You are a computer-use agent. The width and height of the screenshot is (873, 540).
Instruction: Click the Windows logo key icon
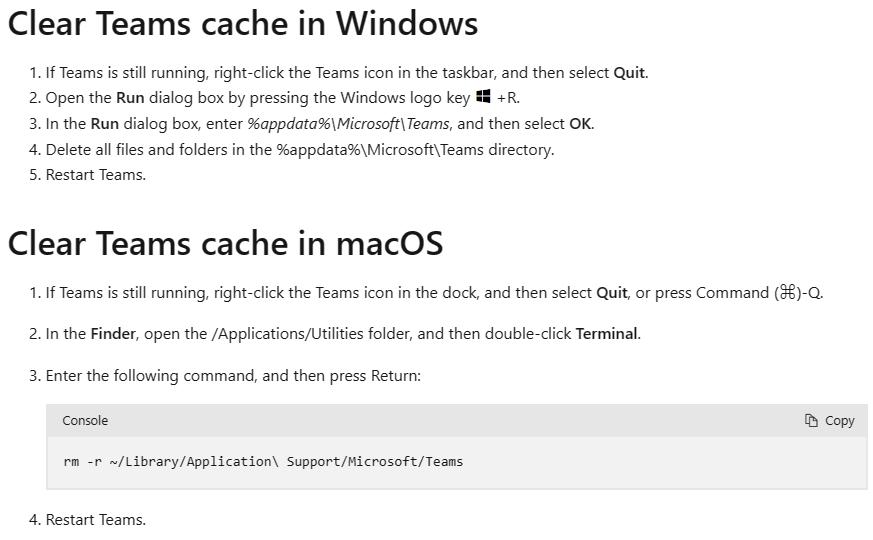tap(483, 96)
